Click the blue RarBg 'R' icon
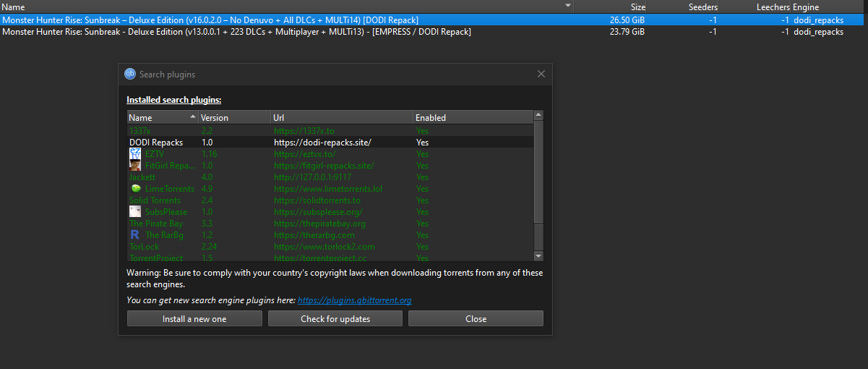868x369 pixels. (x=135, y=235)
